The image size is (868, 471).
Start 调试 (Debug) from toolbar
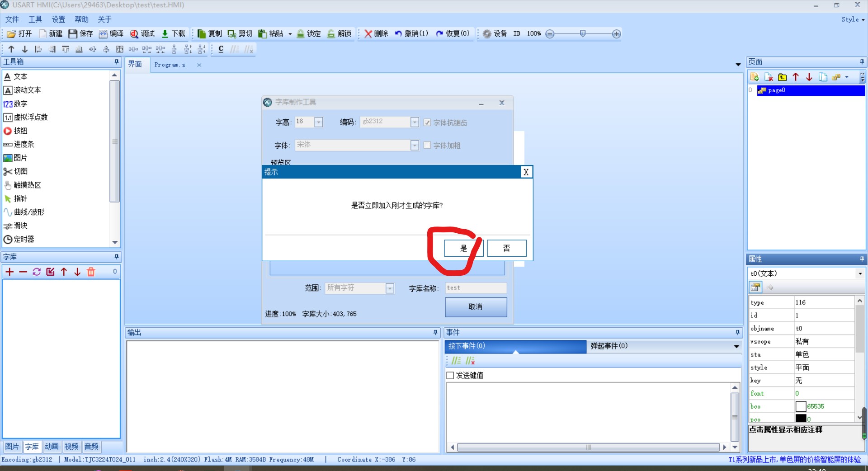coord(142,34)
